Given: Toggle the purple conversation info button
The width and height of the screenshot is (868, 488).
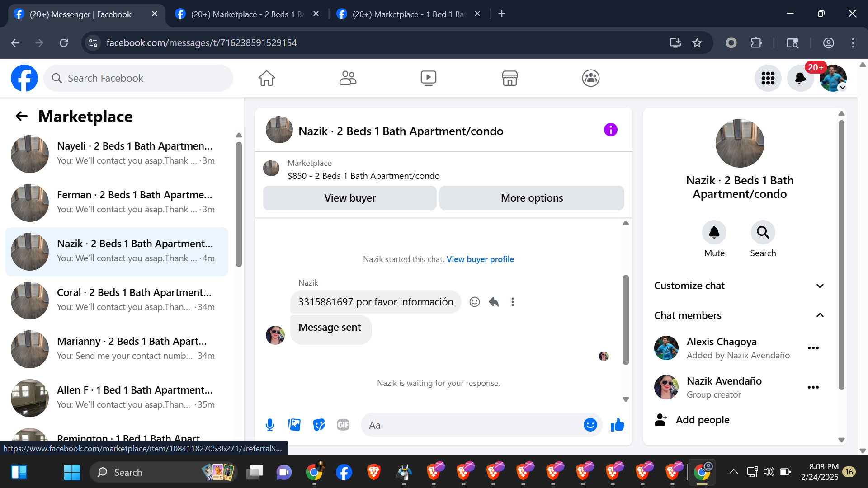Looking at the screenshot, I should pyautogui.click(x=610, y=130).
